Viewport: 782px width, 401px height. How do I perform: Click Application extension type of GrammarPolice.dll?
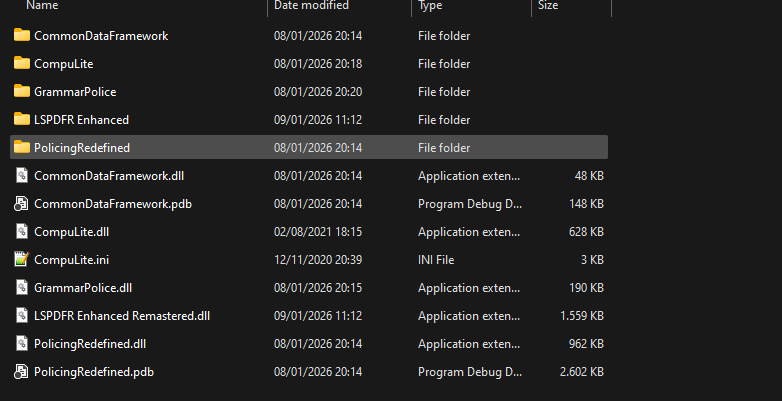[469, 287]
